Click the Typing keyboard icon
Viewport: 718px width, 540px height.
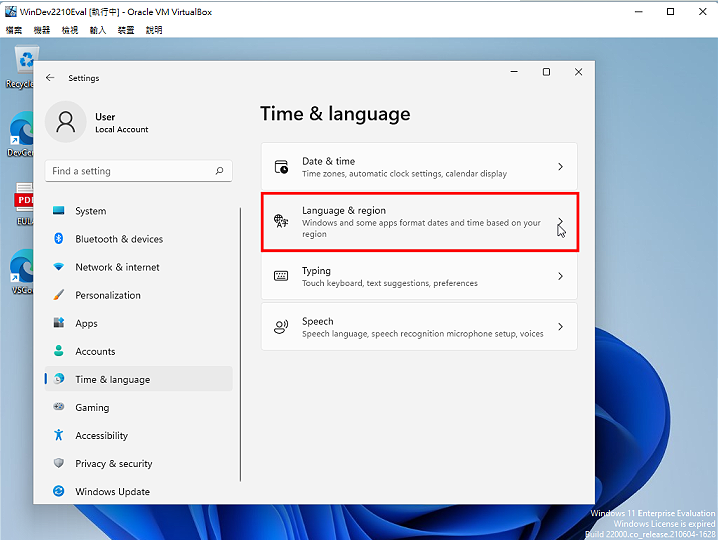click(281, 276)
